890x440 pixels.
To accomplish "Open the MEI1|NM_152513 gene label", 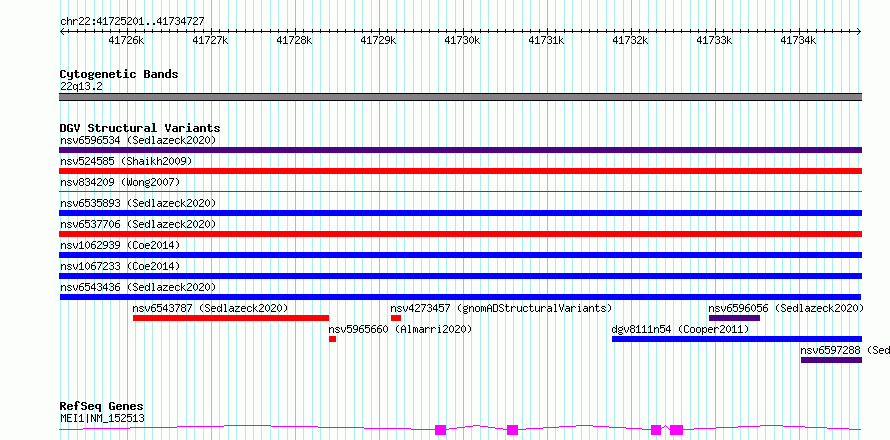I will click(102, 419).
